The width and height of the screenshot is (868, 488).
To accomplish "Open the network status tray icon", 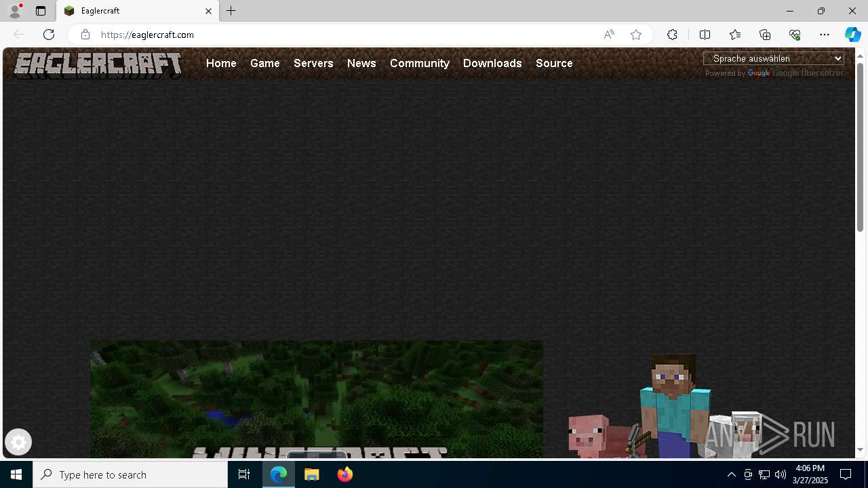I will click(x=764, y=474).
